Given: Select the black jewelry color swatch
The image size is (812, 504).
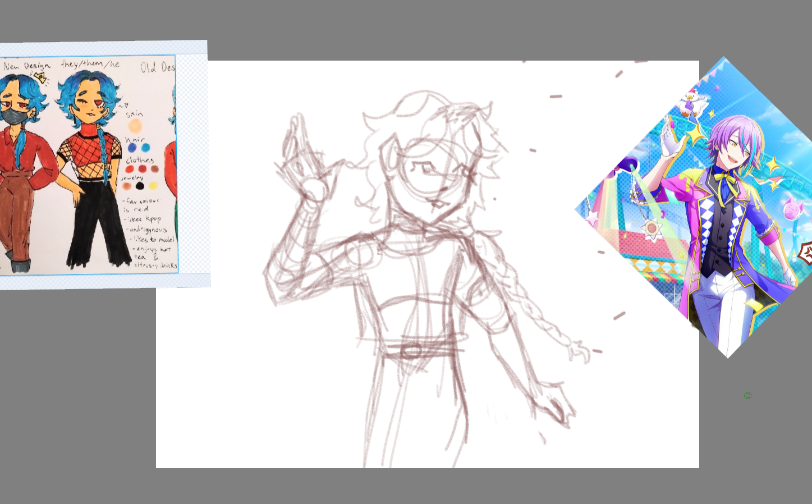Looking at the screenshot, I should tap(140, 186).
